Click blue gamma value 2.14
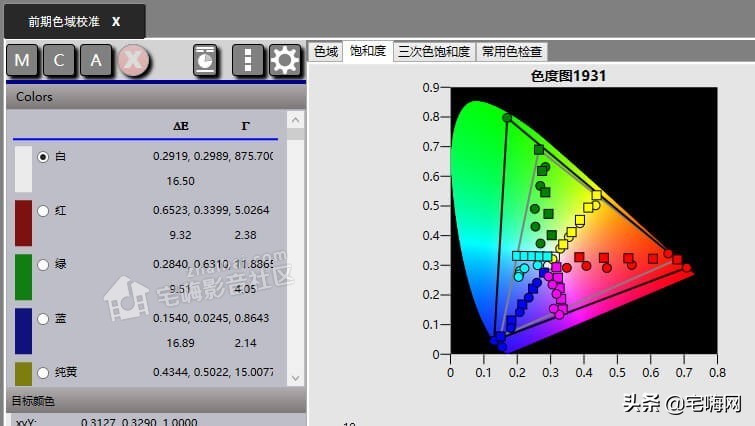 point(245,343)
